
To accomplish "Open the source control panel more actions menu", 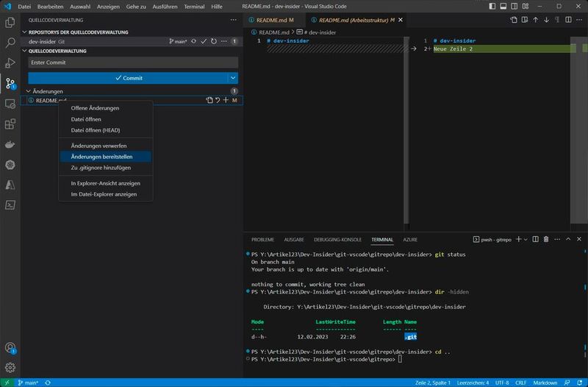I will (x=234, y=20).
